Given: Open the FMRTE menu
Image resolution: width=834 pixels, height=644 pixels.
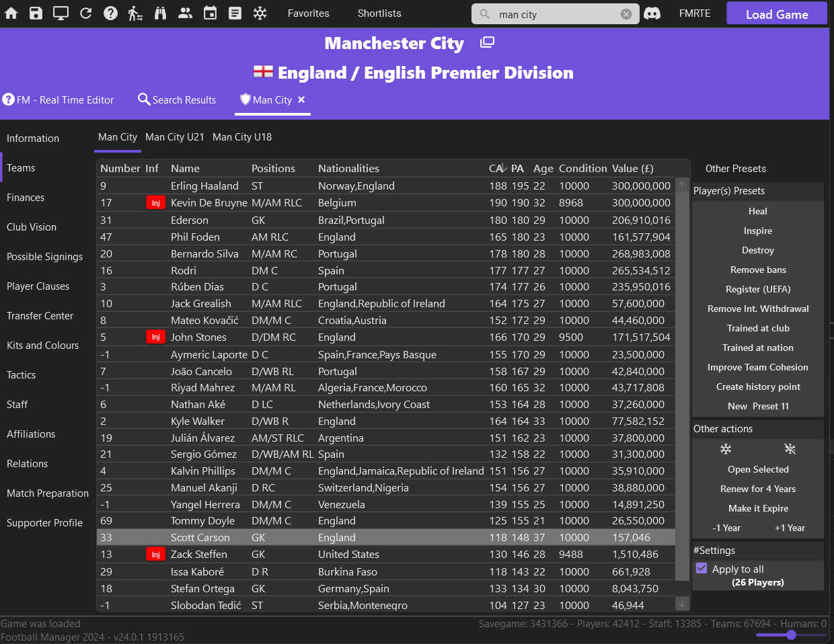Looking at the screenshot, I should point(695,13).
